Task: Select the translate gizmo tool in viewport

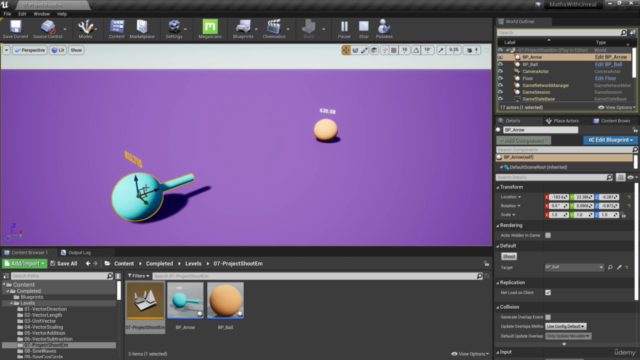Action: [x=346, y=50]
